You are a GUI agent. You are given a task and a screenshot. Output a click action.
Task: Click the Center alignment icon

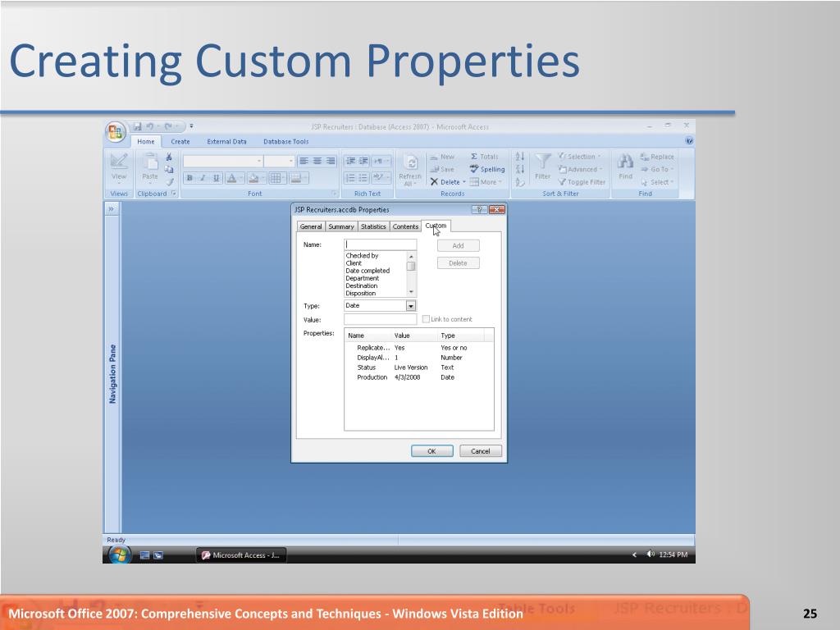coord(317,161)
